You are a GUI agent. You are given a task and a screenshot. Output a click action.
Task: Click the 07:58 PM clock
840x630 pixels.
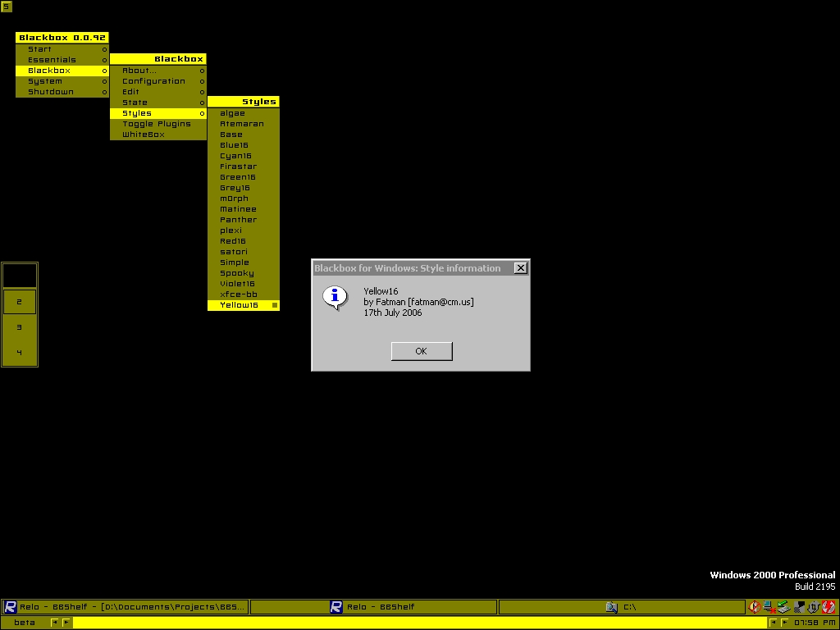pos(815,623)
